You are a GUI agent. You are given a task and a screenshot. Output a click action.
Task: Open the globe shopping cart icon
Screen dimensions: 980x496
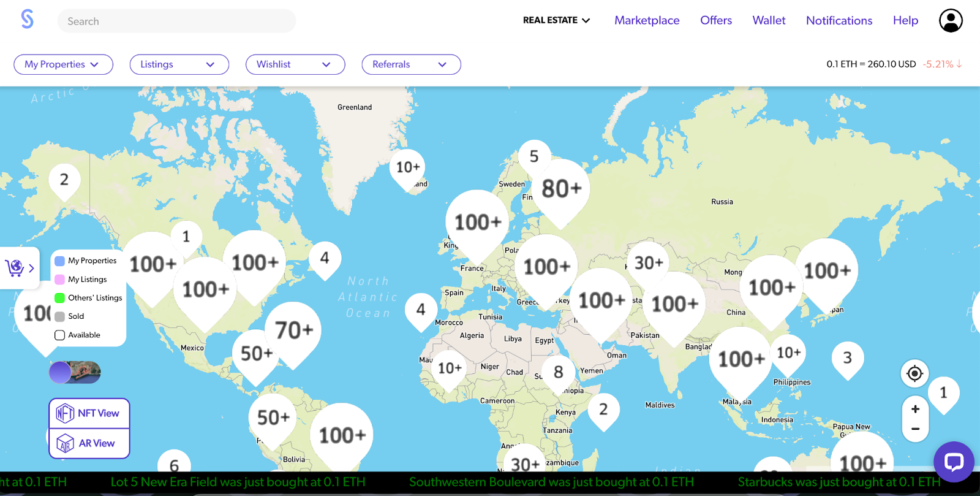(15, 268)
